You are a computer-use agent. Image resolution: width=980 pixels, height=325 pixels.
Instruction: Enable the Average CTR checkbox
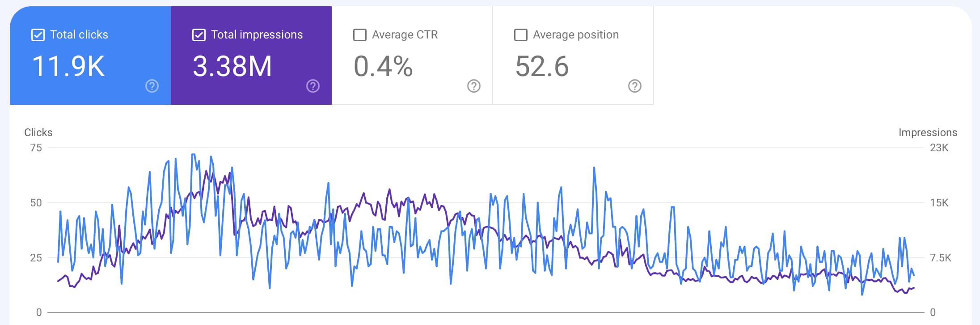[360, 35]
